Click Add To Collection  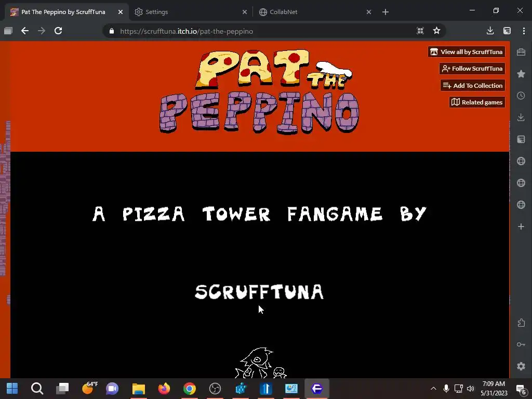473,86
